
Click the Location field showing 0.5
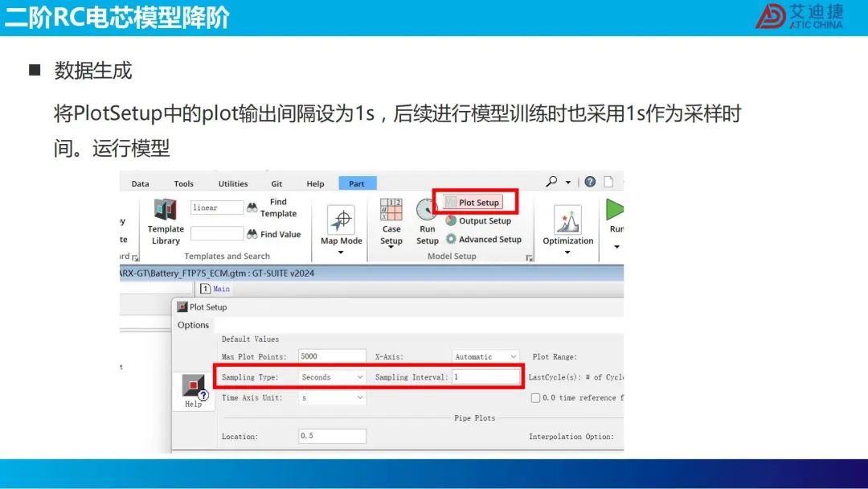pyautogui.click(x=332, y=436)
